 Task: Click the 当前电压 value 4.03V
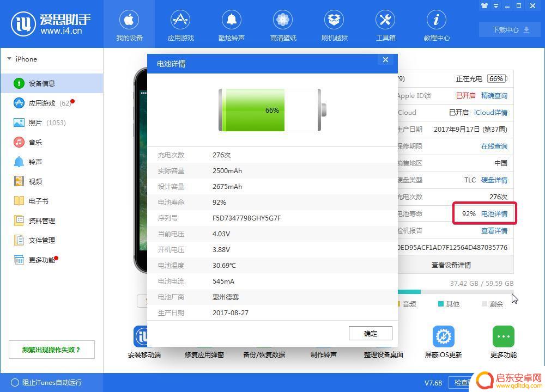221,234
